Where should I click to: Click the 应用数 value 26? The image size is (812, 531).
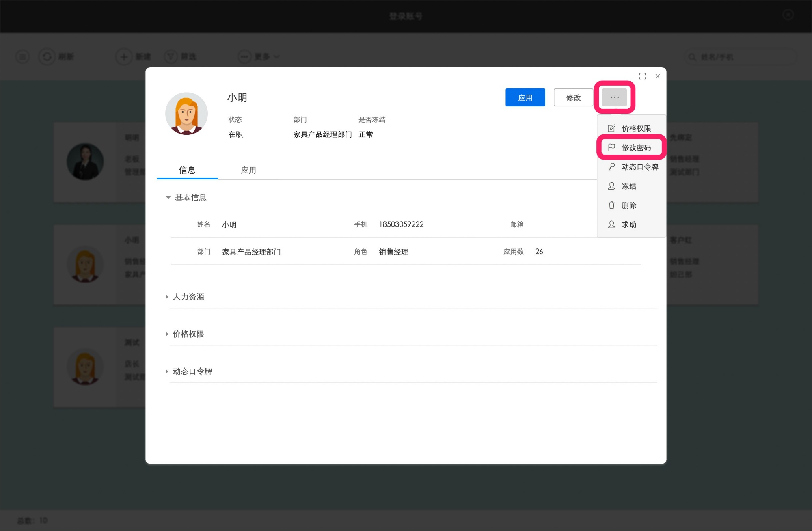[539, 252]
